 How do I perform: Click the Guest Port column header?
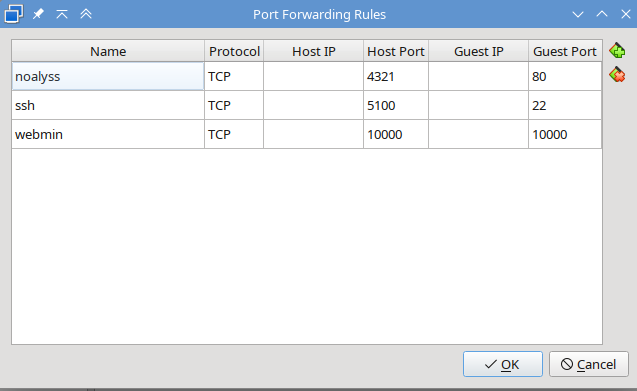coord(565,51)
